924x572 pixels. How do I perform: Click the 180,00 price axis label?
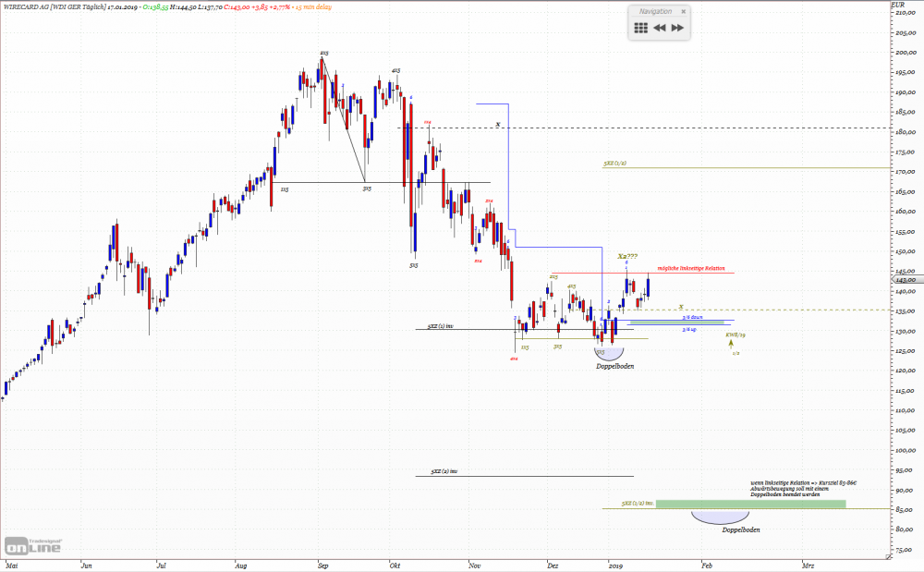906,132
